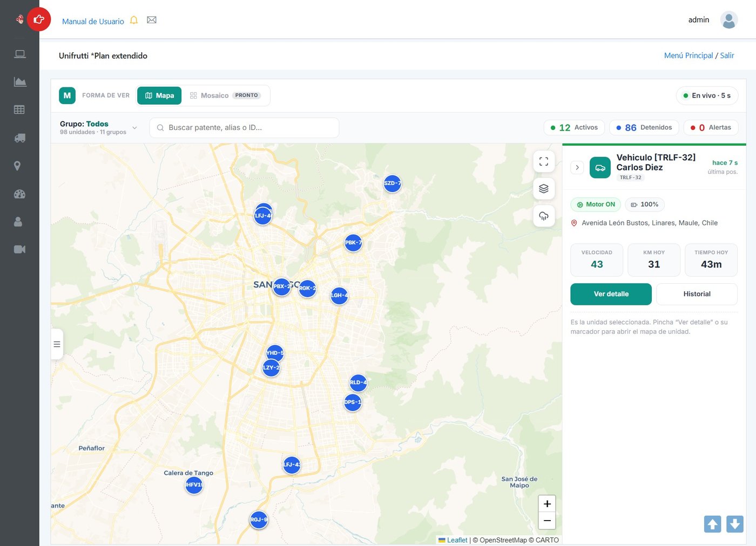Open the table grid icon in sidebar
Screen dimensions: 756x546
(19, 110)
